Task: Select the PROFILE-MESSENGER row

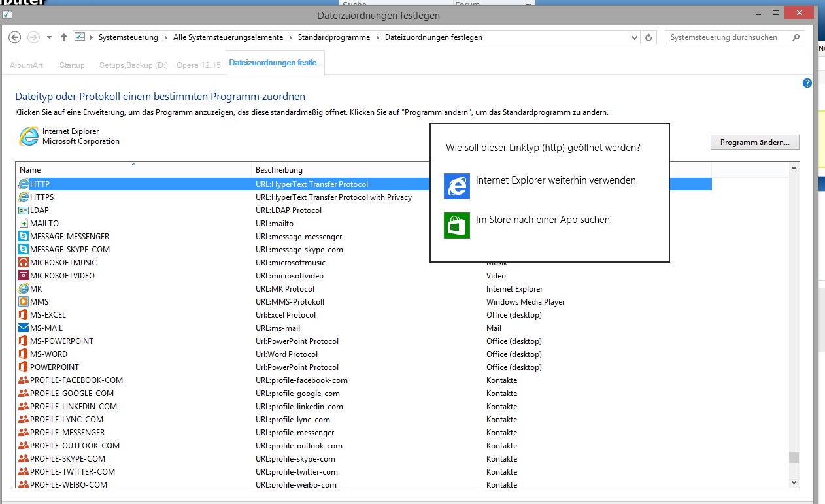Action: (364, 433)
